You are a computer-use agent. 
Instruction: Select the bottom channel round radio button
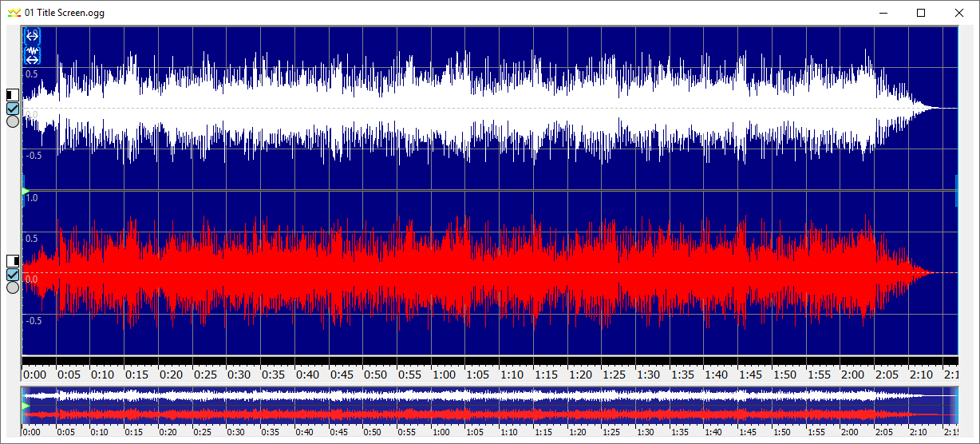pyautogui.click(x=12, y=287)
